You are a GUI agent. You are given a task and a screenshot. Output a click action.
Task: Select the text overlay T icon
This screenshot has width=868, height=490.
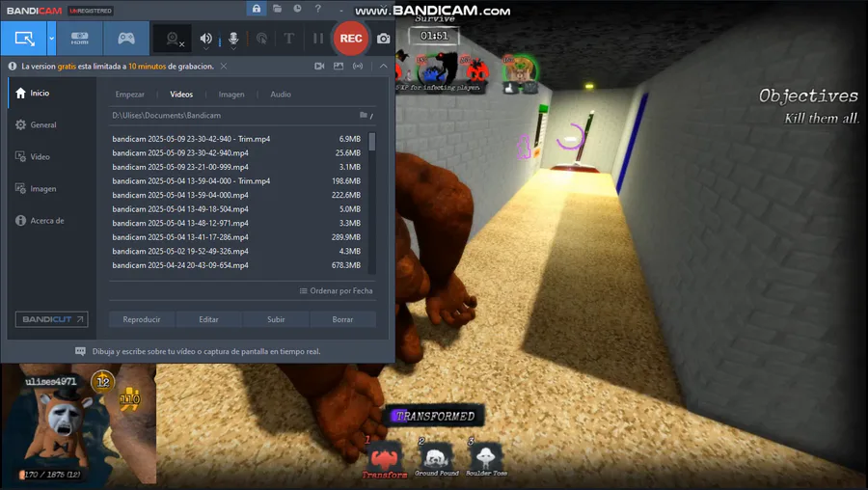[289, 39]
